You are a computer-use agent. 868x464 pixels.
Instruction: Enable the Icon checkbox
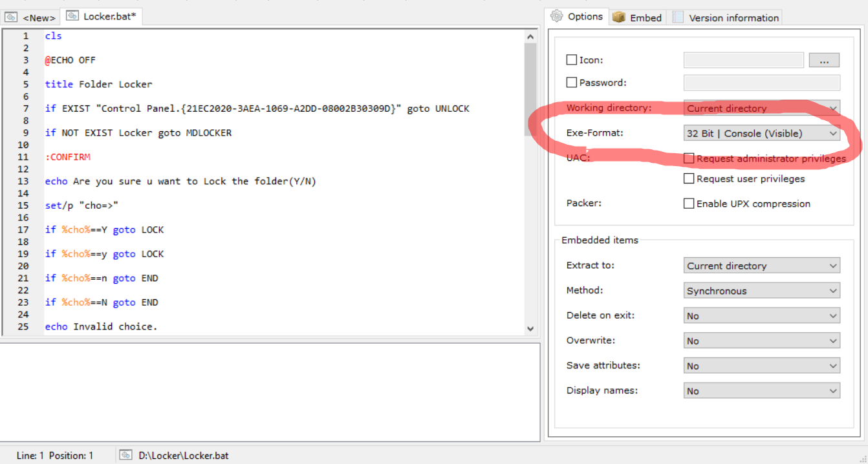coord(572,59)
